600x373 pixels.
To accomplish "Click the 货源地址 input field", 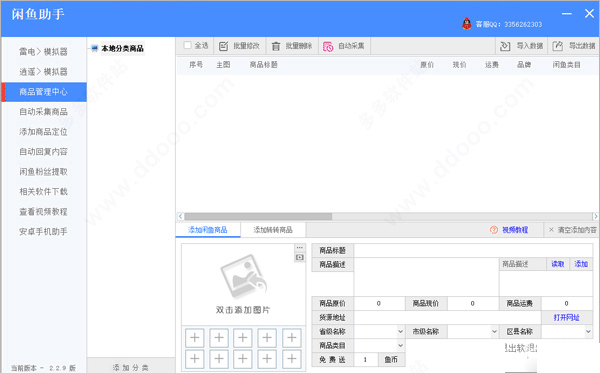I will 448,318.
